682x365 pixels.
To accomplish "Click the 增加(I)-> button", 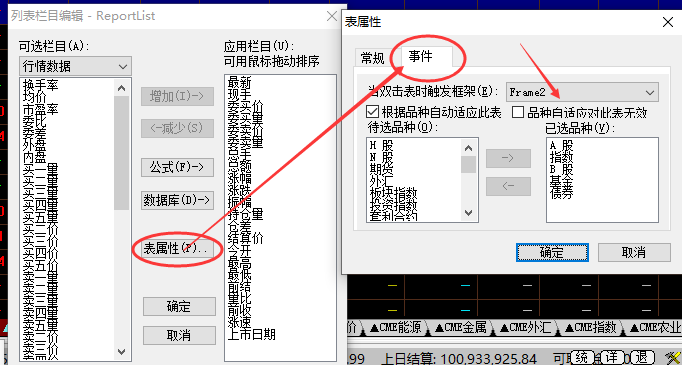I will [177, 96].
